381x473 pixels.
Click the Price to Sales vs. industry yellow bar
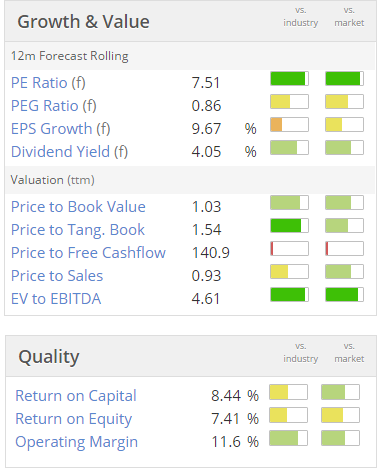pos(289,272)
